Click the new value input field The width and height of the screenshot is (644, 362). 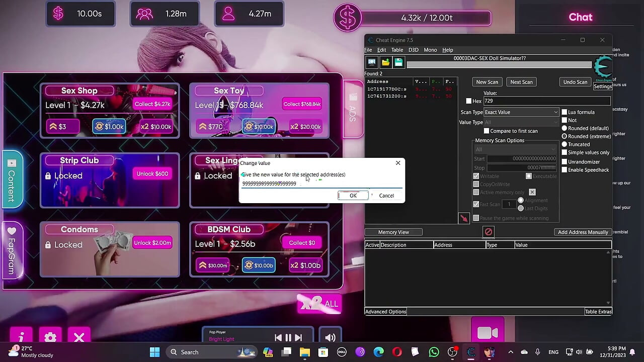pyautogui.click(x=321, y=184)
